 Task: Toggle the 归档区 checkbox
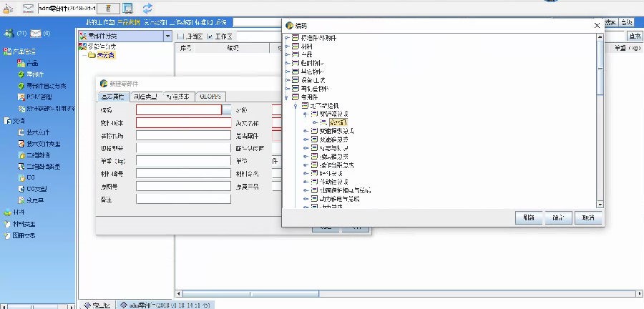pos(180,36)
